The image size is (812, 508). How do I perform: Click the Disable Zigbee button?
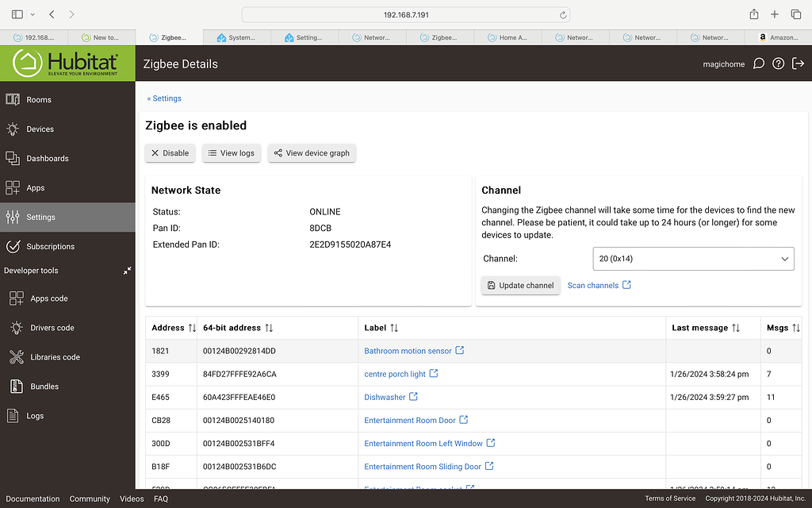click(170, 153)
